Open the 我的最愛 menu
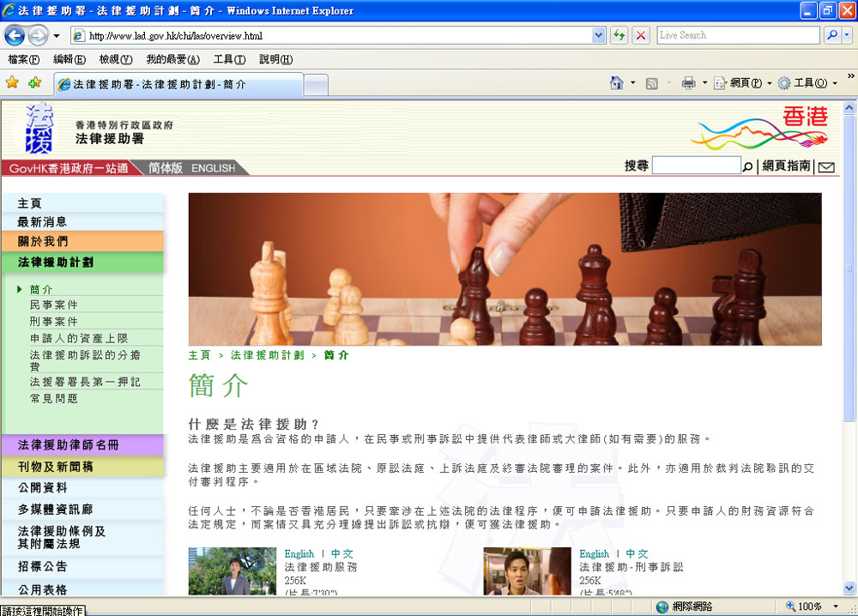The height and width of the screenshot is (616, 858). 172,59
